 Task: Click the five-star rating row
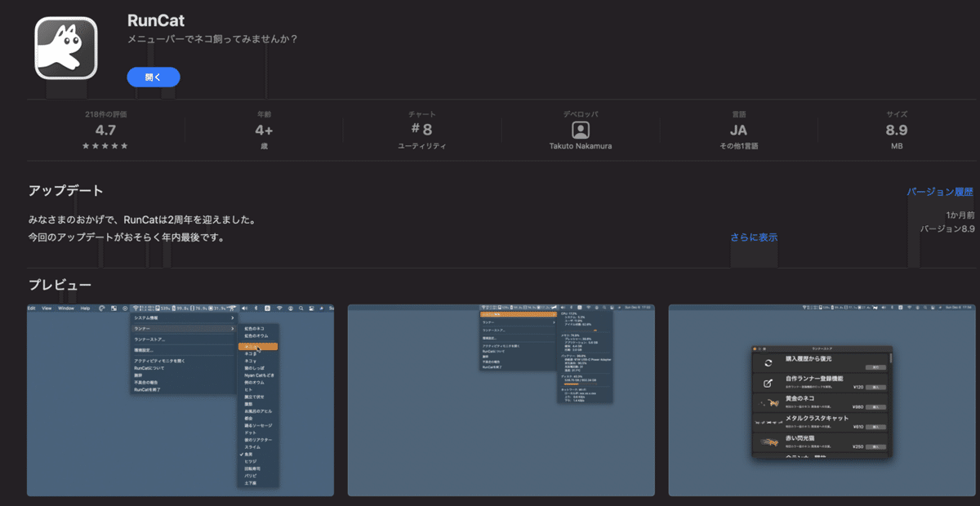click(105, 146)
